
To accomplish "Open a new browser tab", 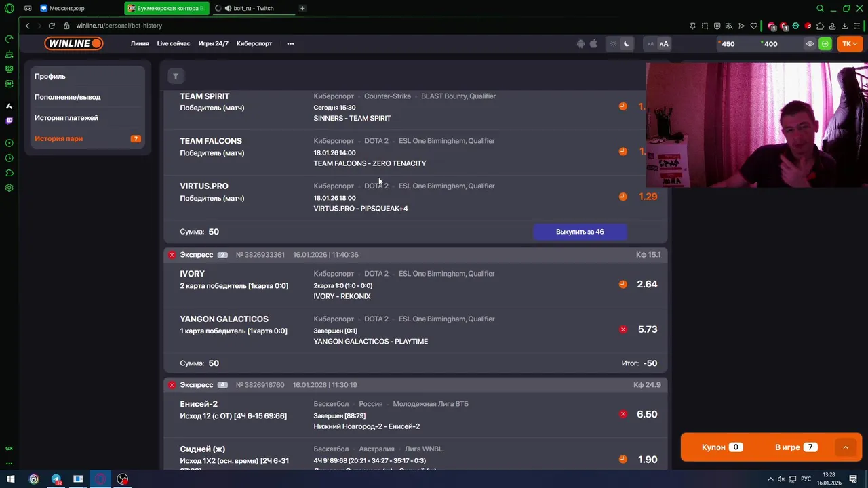I will click(x=302, y=8).
